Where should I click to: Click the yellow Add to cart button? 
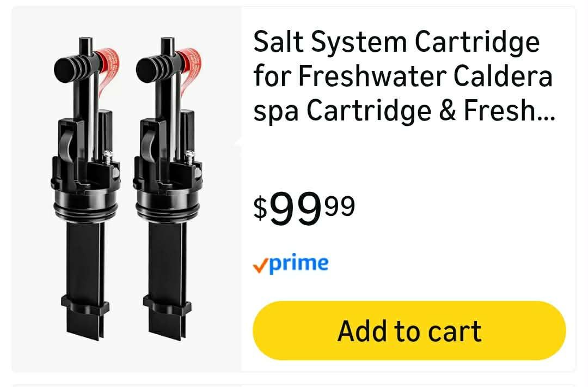tap(409, 330)
